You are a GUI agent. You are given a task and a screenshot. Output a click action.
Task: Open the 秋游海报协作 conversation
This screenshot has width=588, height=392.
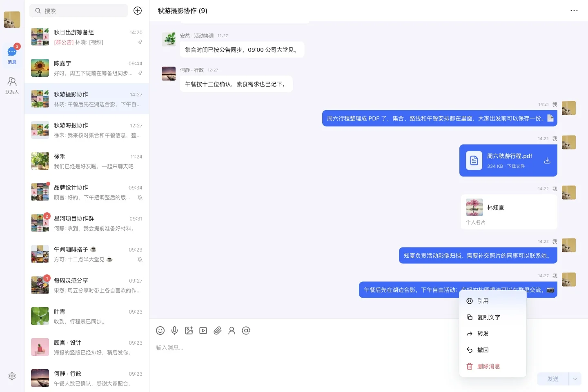tap(87, 130)
